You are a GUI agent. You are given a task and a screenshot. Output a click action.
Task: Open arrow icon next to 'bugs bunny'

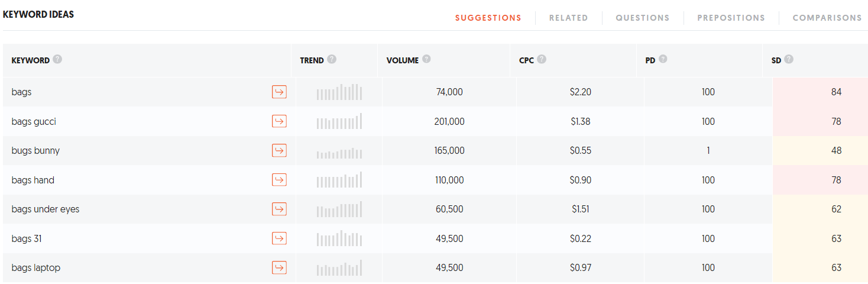[279, 150]
